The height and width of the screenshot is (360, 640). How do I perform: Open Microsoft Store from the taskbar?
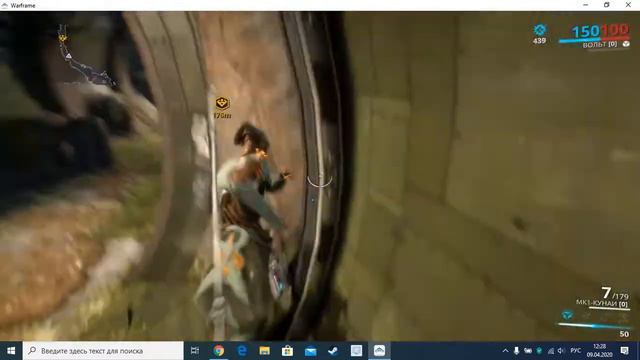[287, 351]
